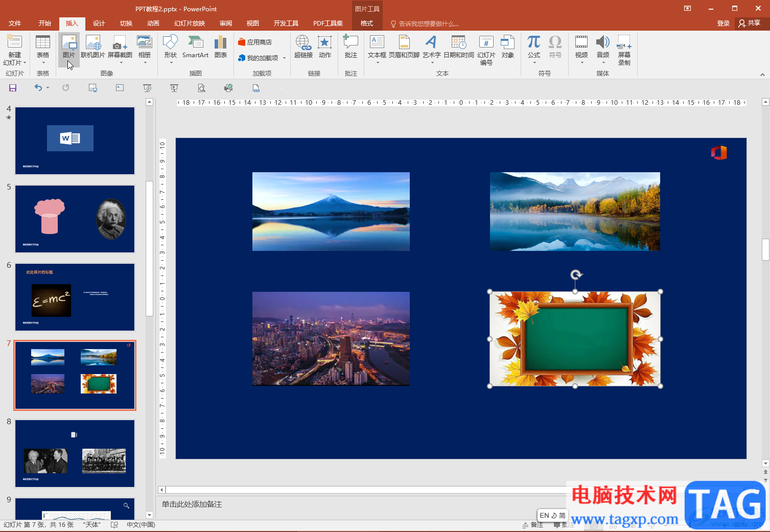Select slide 5 thumbnail with Einstein portrait

[75, 219]
